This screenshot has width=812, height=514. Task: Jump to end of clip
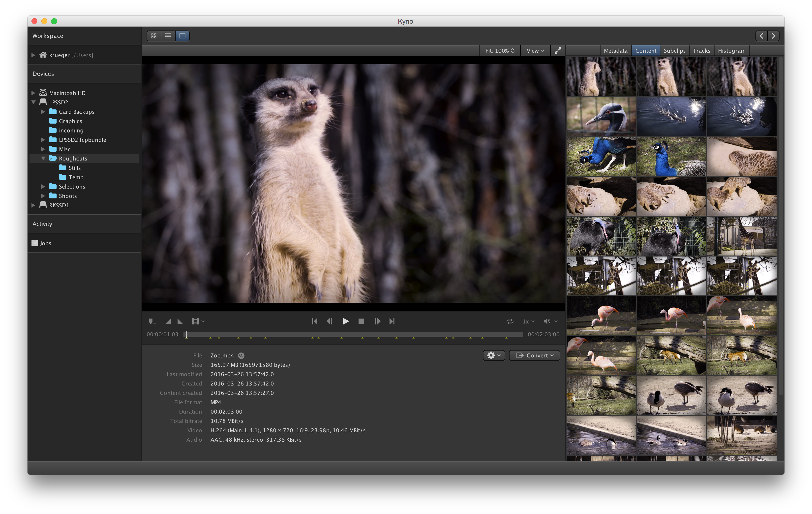click(x=392, y=321)
